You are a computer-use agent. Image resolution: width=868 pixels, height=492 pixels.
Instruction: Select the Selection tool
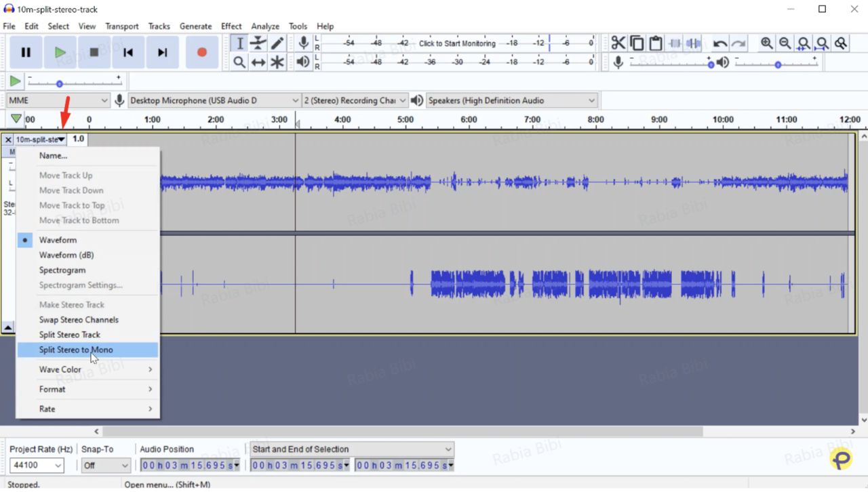(x=239, y=43)
